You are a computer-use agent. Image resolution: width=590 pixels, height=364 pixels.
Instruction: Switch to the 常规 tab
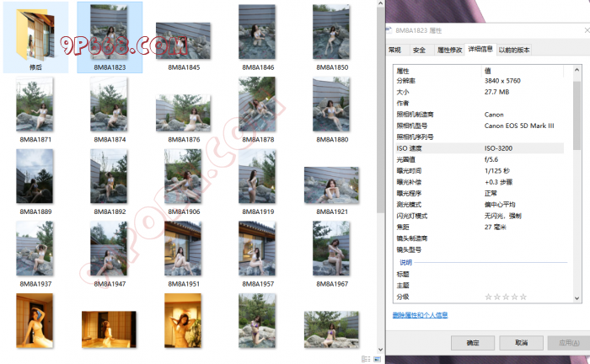[x=394, y=50]
